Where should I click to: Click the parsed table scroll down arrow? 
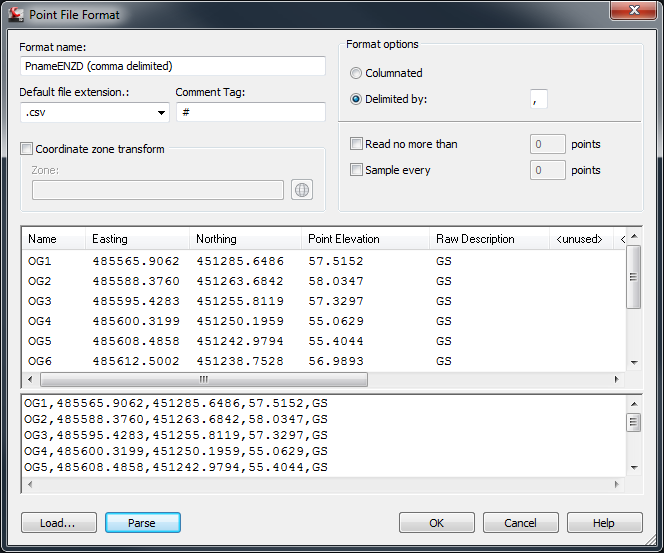pyautogui.click(x=634, y=362)
